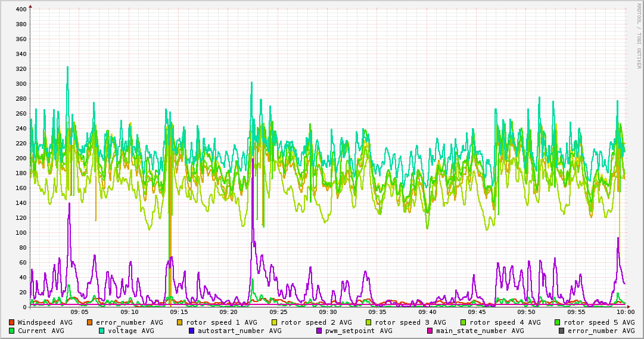
Task: Select the rotor speed 3 AVG label
Action: click(410, 322)
